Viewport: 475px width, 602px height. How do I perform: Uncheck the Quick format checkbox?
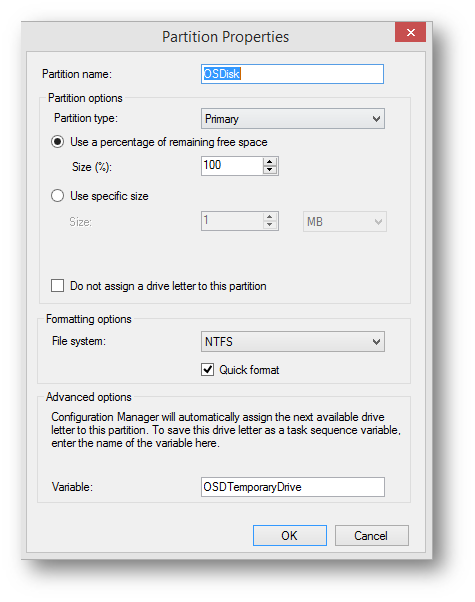pyautogui.click(x=207, y=370)
